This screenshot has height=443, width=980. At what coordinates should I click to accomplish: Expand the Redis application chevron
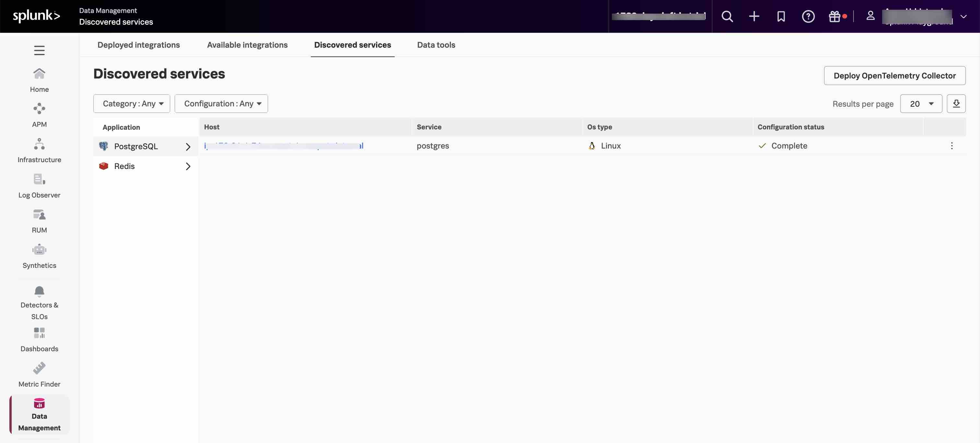tap(188, 166)
